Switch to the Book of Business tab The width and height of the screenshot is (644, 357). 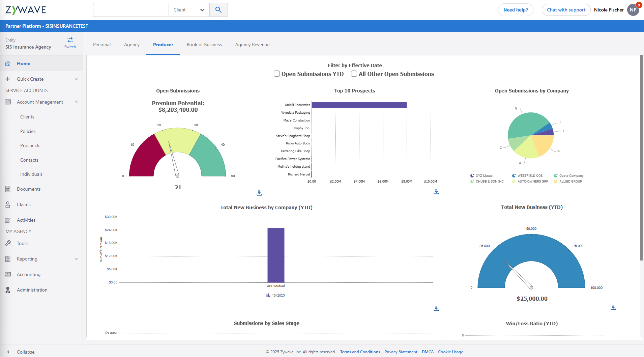point(204,45)
